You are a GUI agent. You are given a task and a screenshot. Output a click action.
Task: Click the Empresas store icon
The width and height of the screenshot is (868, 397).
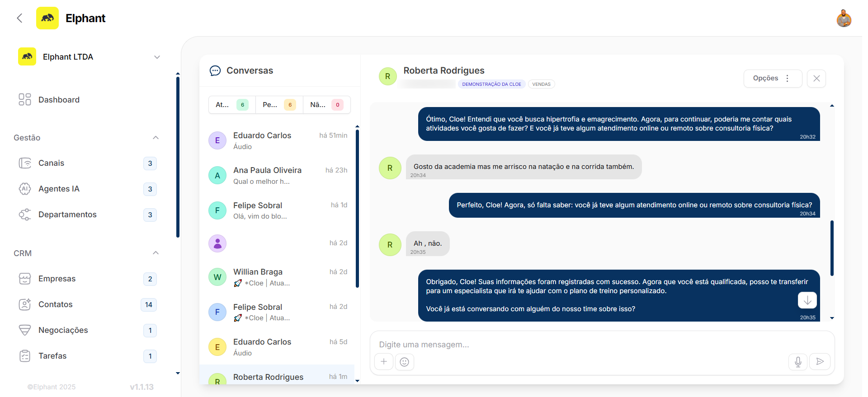[x=25, y=279]
